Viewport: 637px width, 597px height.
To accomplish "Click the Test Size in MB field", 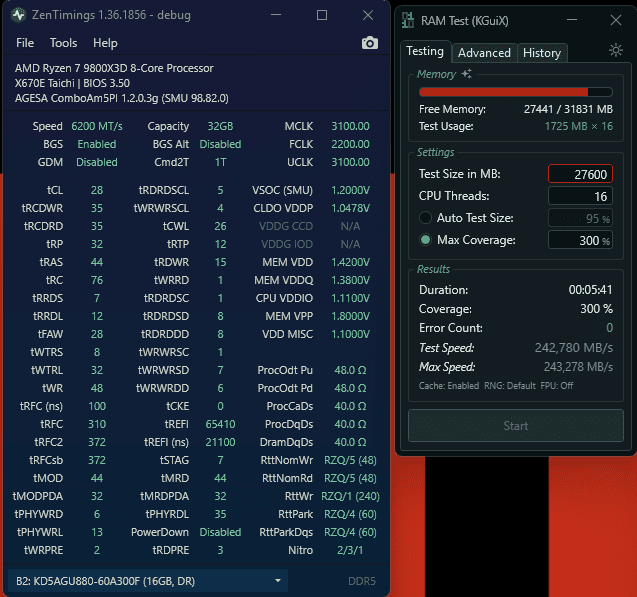I will pyautogui.click(x=580, y=174).
